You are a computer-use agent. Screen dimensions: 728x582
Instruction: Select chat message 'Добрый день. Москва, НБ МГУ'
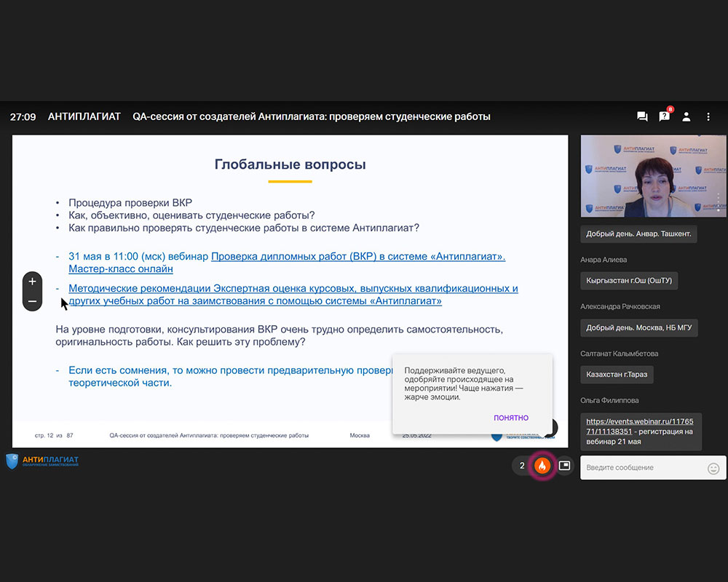pos(639,327)
